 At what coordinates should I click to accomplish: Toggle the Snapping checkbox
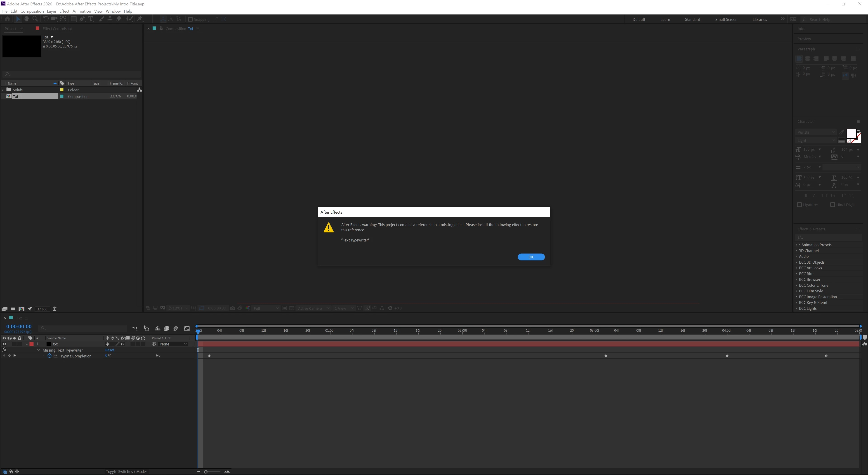tap(190, 19)
